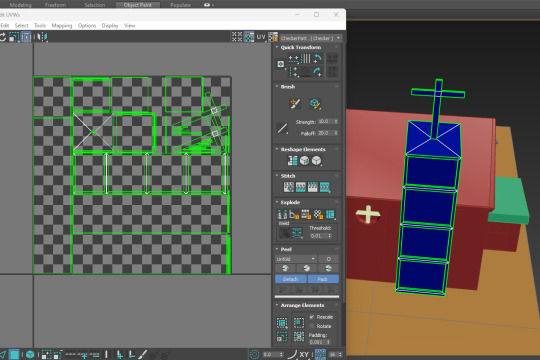This screenshot has width=540, height=360.
Task: Toggle the soft selection circle icon
Action: 254,354
